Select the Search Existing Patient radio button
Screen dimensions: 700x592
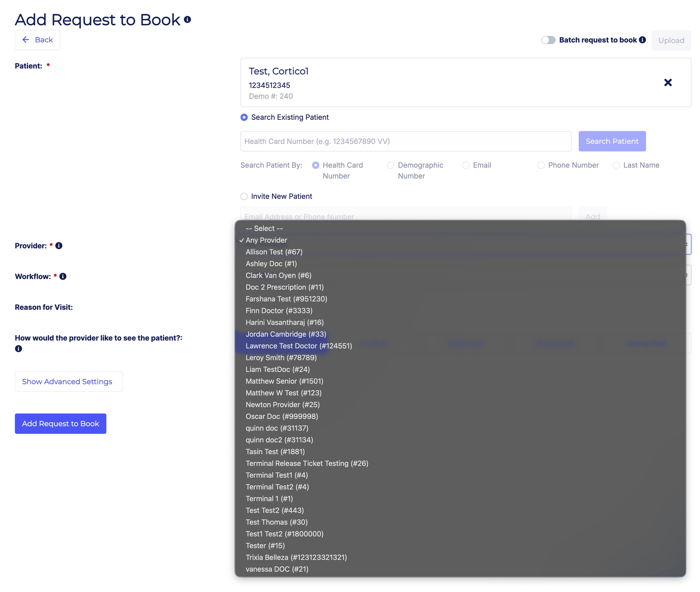click(x=244, y=117)
